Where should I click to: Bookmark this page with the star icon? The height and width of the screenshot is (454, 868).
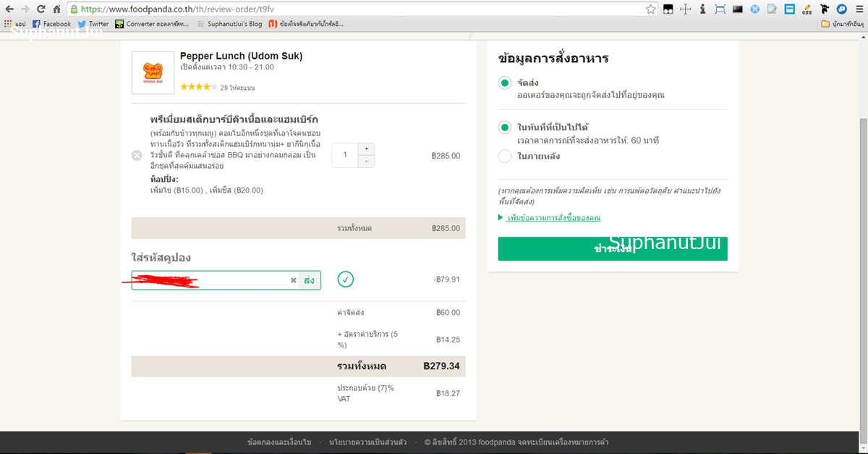point(650,9)
